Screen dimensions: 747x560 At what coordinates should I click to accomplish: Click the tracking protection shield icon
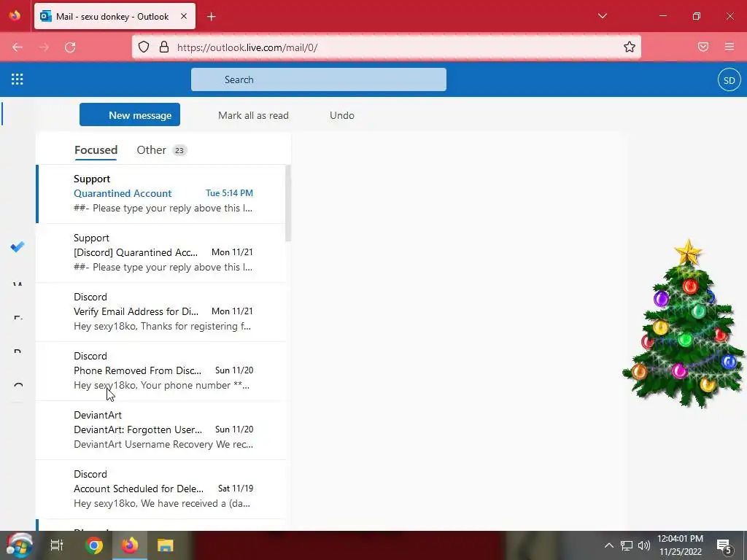144,47
